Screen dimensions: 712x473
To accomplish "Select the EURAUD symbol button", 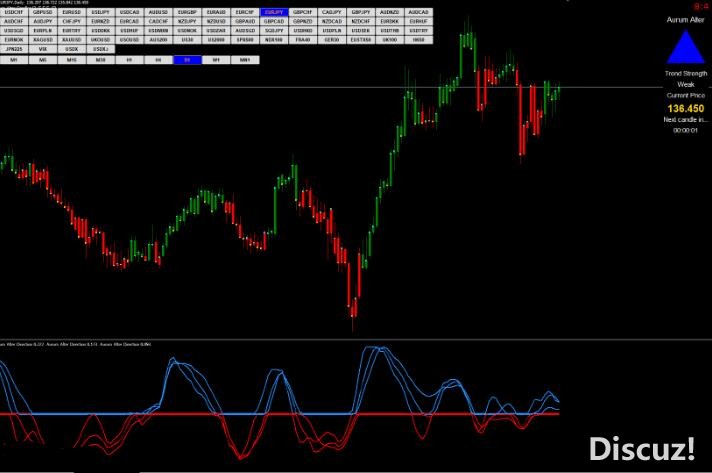I will [x=216, y=12].
